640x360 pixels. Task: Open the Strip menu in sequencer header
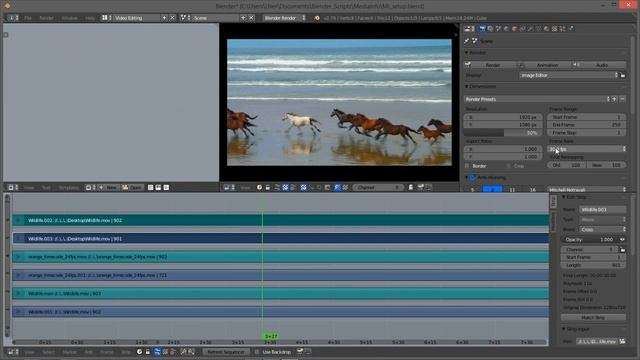(x=125, y=351)
